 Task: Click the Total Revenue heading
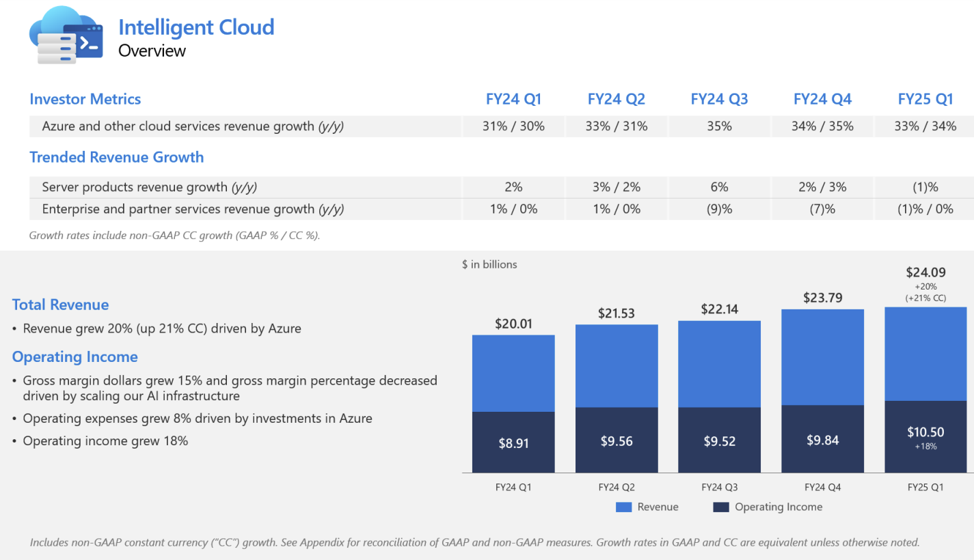tap(60, 305)
